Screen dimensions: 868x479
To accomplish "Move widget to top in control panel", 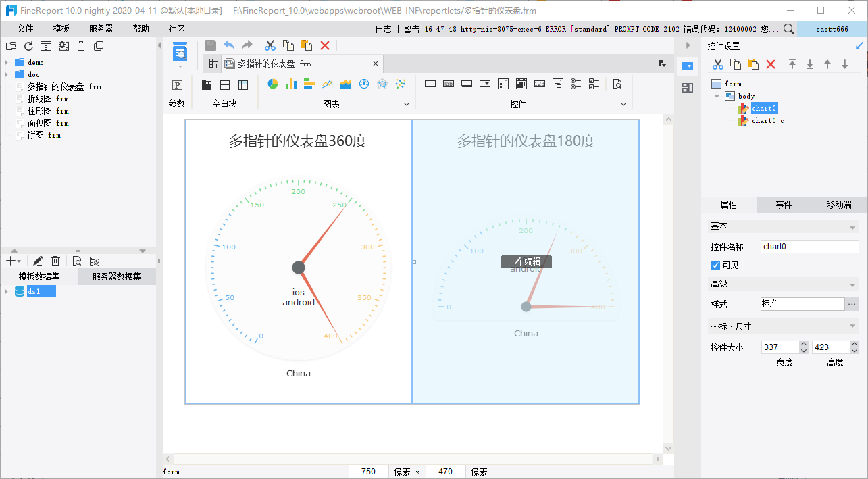I will point(792,64).
